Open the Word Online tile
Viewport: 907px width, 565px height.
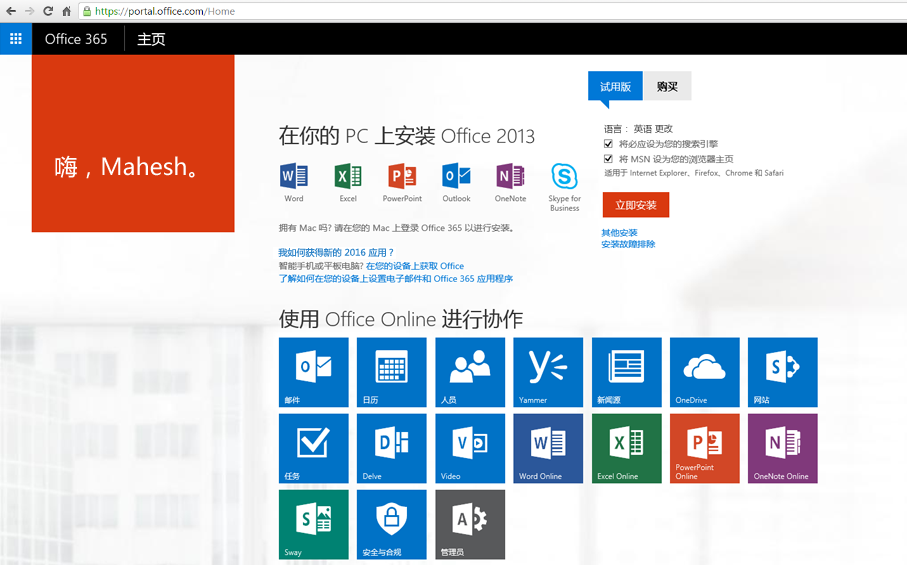(x=548, y=448)
